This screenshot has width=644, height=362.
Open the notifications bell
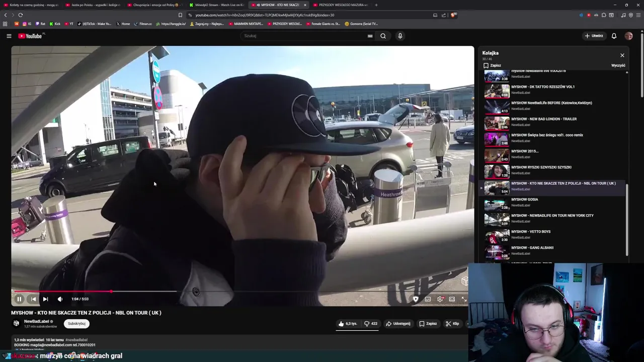614,36
